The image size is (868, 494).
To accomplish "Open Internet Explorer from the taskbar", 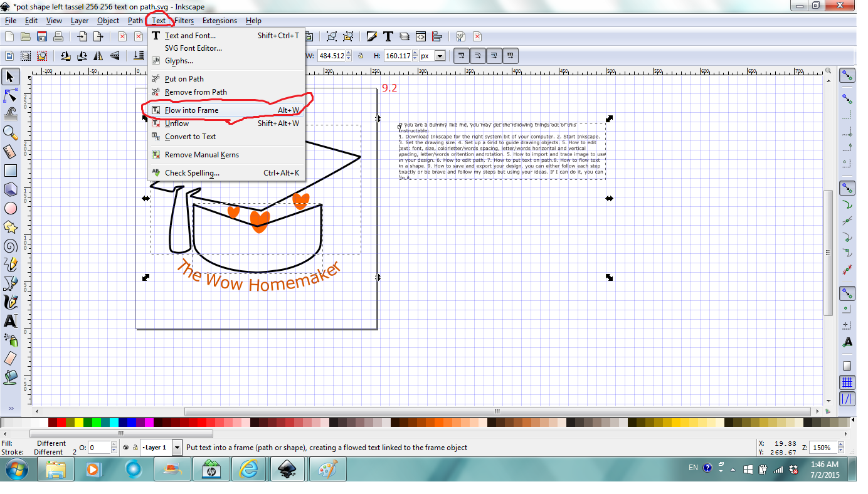I will coord(249,468).
